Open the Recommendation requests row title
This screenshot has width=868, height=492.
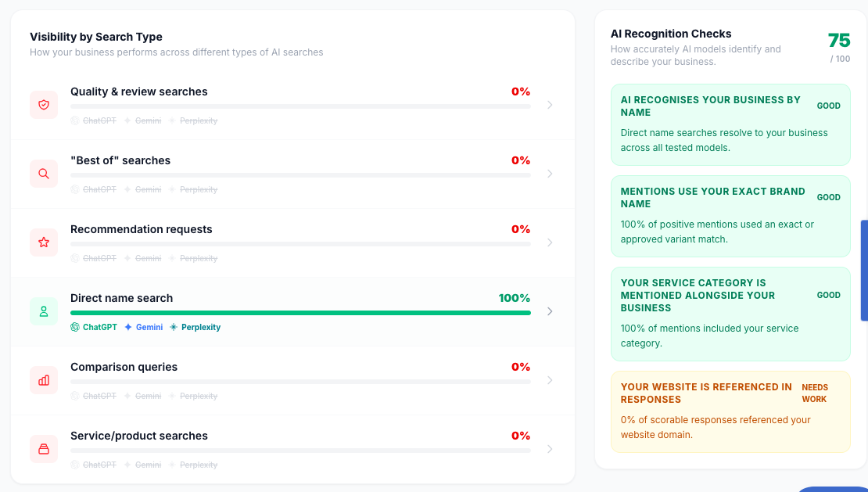(x=142, y=229)
